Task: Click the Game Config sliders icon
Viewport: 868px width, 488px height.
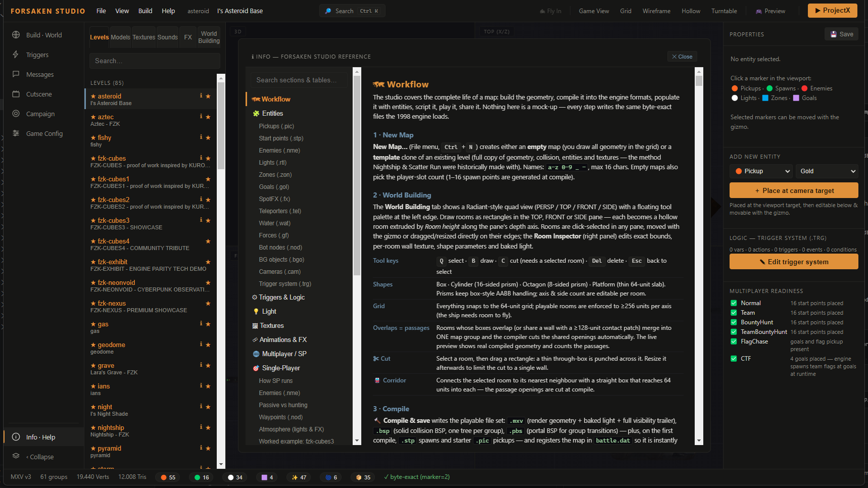Action: pyautogui.click(x=16, y=133)
